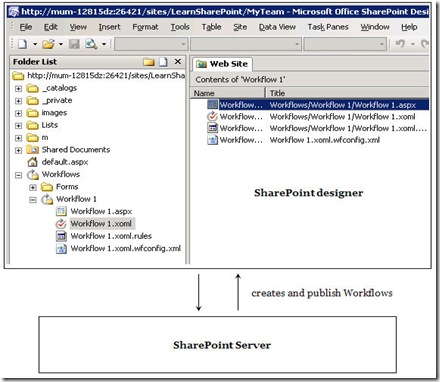Click the _catalogs folder icon
440x382 pixels.
(x=32, y=88)
